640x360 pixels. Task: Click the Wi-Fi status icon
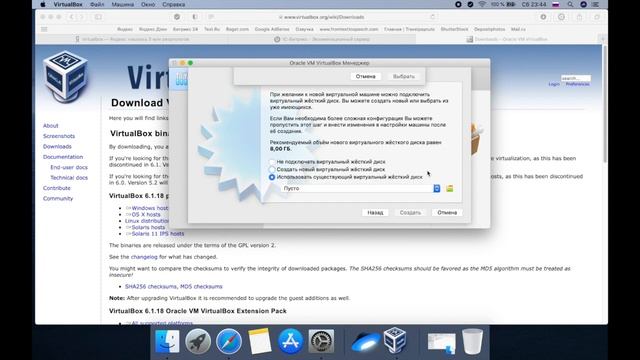[x=482, y=4]
